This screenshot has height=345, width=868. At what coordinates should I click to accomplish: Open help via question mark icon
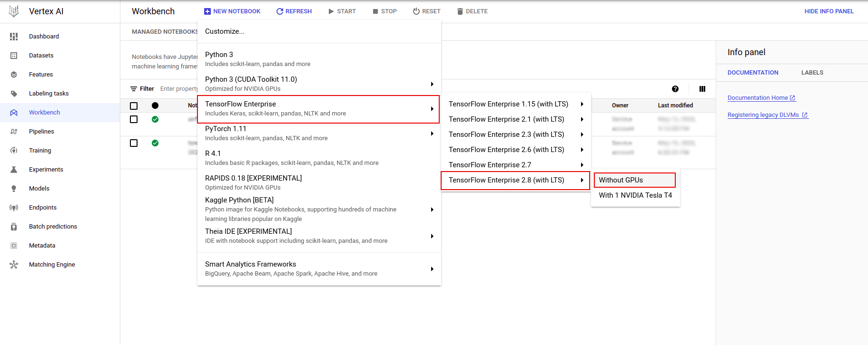pyautogui.click(x=675, y=89)
